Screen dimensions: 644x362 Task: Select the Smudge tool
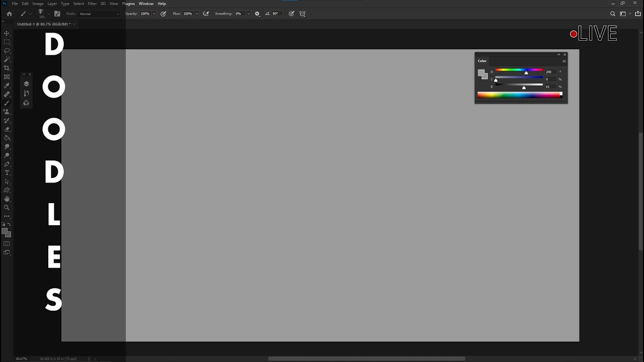click(7, 147)
